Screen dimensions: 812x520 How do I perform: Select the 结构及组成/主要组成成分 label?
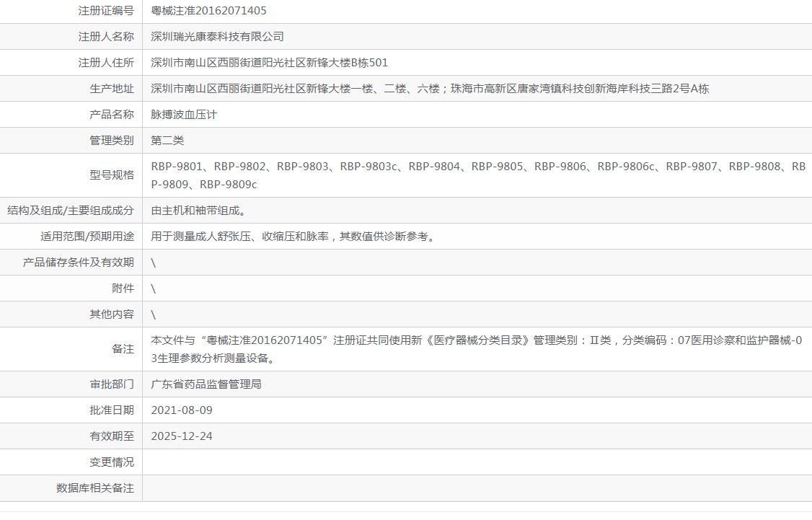point(71,211)
